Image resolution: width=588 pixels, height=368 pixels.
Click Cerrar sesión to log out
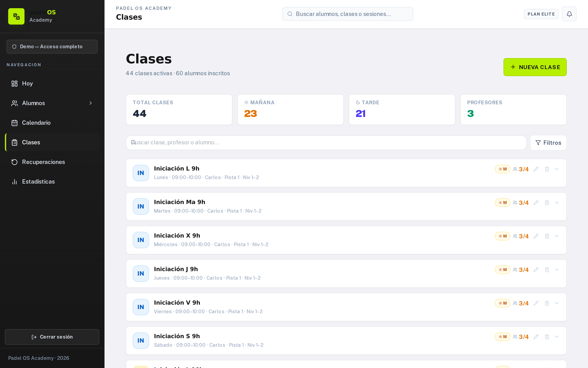pos(52,337)
